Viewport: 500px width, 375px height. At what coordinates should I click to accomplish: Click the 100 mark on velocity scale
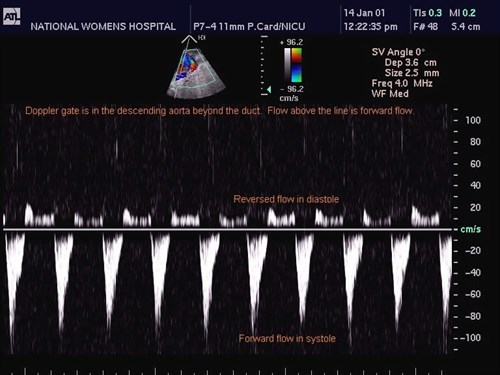point(473,120)
